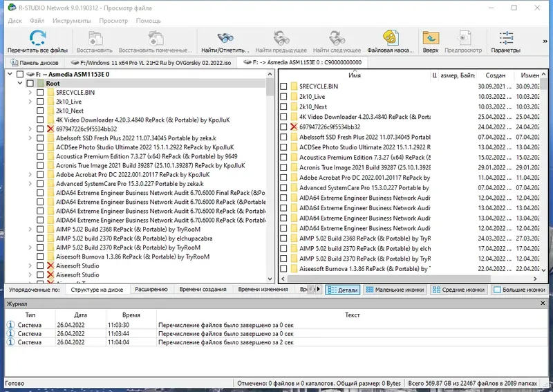The width and height of the screenshot is (553, 392).
Task: Click the folder icon of $RECYCLE.BIN in right list
Action: 294,86
